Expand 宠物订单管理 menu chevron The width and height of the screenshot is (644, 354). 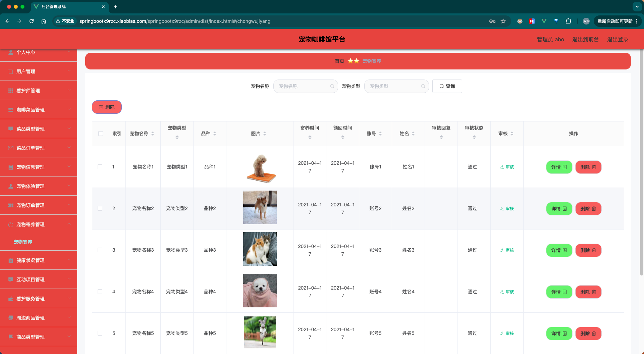pyautogui.click(x=69, y=205)
